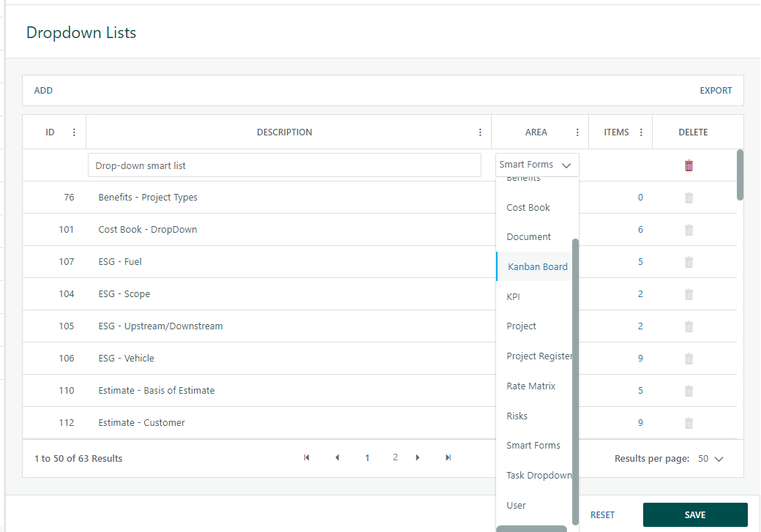This screenshot has height=532, width=761.
Task: Select User from area list
Action: [516, 506]
